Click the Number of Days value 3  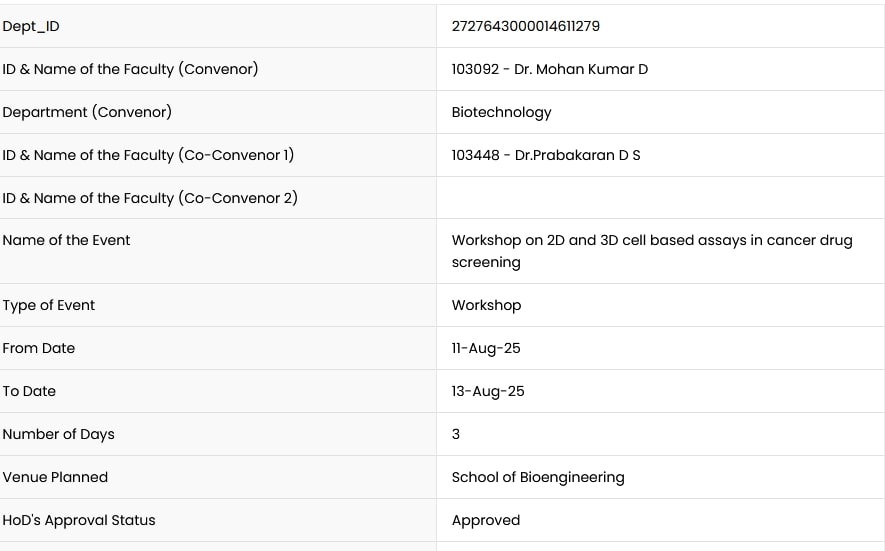pyautogui.click(x=456, y=434)
